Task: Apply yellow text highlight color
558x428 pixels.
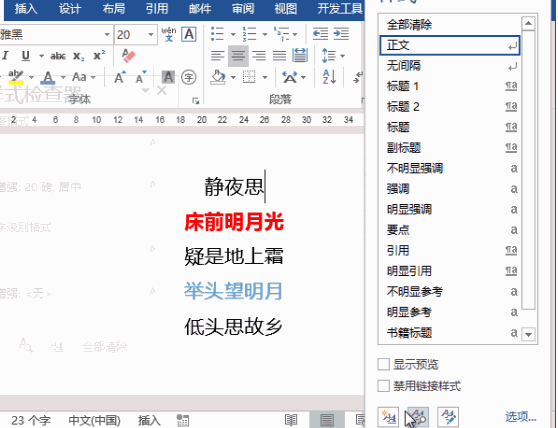Action: pos(16,77)
